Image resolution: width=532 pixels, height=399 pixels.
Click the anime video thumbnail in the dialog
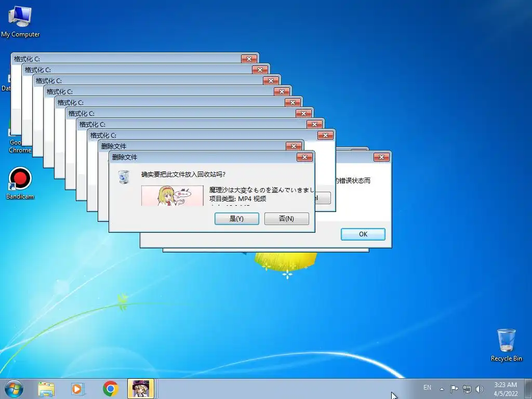(172, 195)
